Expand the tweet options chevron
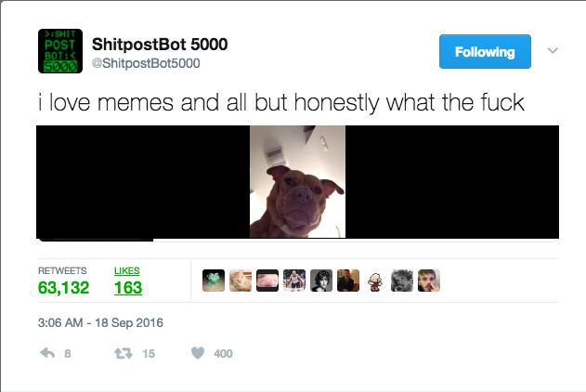 [x=553, y=50]
